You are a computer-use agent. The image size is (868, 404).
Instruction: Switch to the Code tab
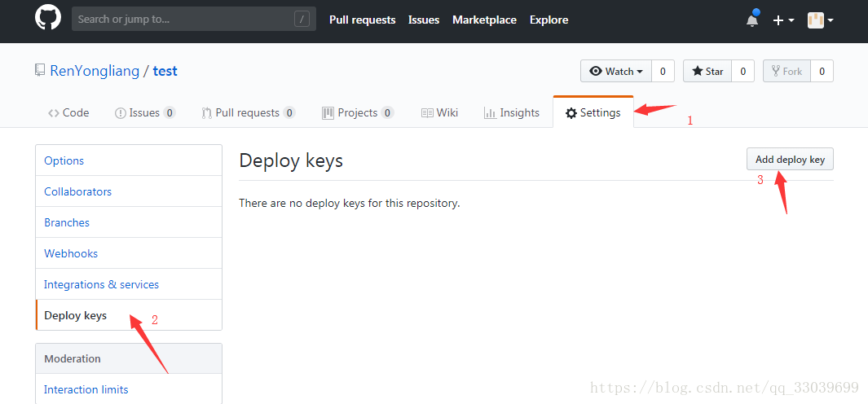click(x=68, y=113)
